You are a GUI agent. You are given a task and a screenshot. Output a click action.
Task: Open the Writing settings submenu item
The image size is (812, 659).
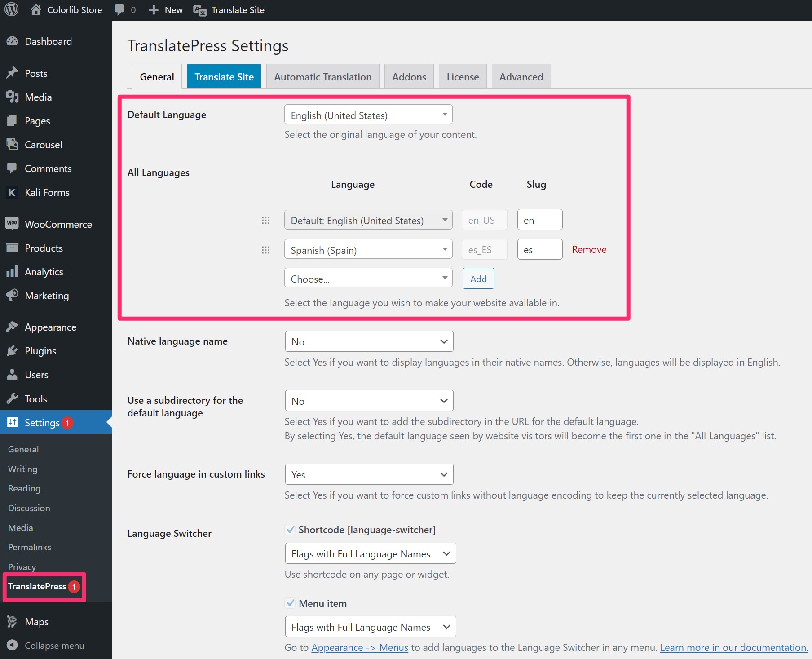pos(23,469)
